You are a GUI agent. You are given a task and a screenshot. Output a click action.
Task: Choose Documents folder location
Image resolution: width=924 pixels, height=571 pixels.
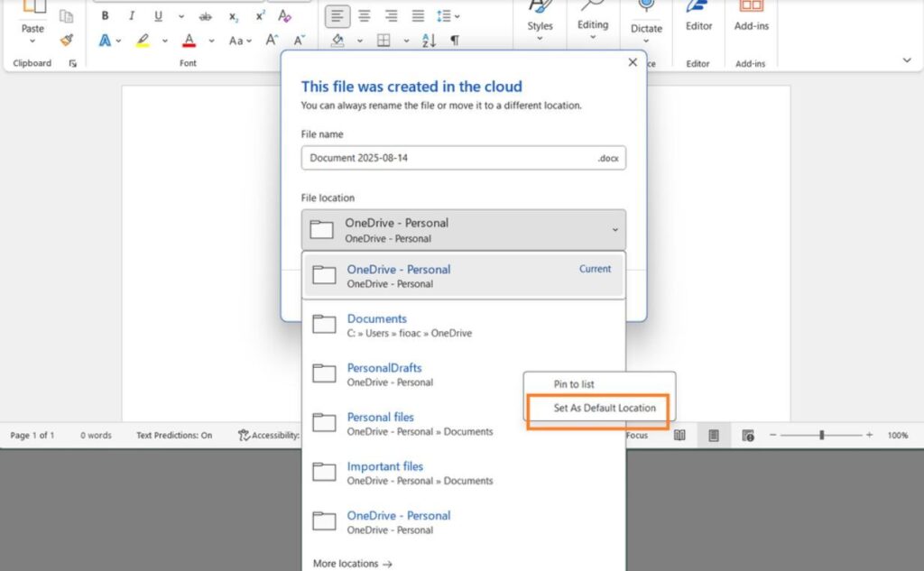click(x=463, y=326)
